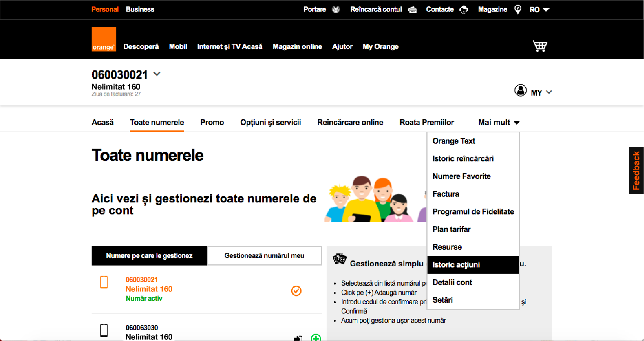Click the green plus add number icon
This screenshot has height=341, width=644.
(x=316, y=338)
